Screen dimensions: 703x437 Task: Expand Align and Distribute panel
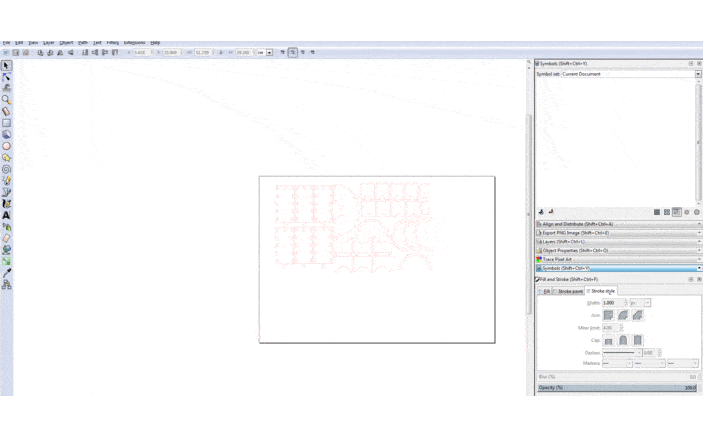[x=619, y=224]
